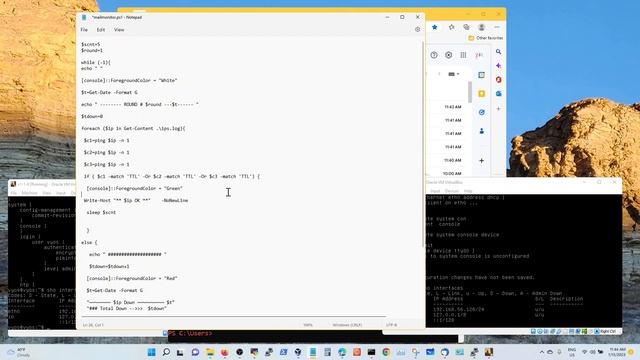The height and width of the screenshot is (360, 640).
Task: Open Chat icon on the taskbar
Action: coord(195,352)
